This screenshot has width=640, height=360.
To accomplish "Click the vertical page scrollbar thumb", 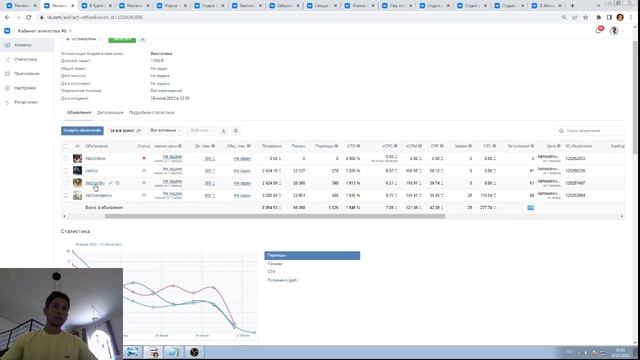I will [x=635, y=98].
